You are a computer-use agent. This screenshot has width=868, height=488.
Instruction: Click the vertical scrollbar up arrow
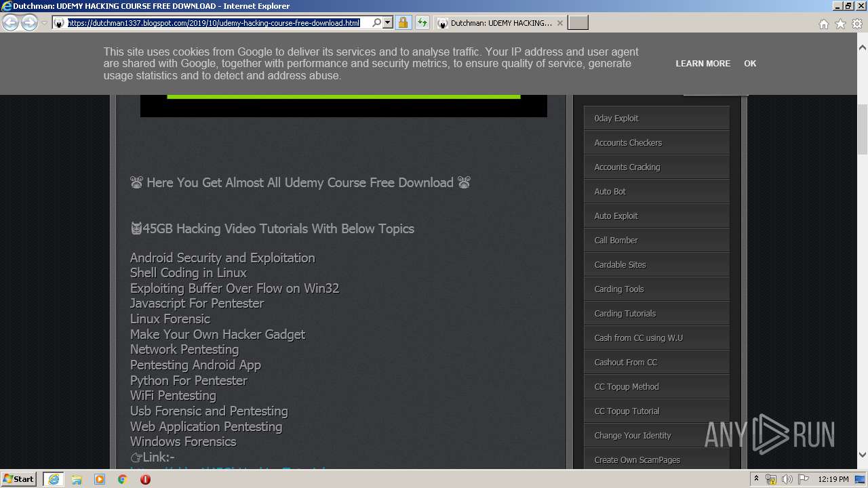(862, 48)
